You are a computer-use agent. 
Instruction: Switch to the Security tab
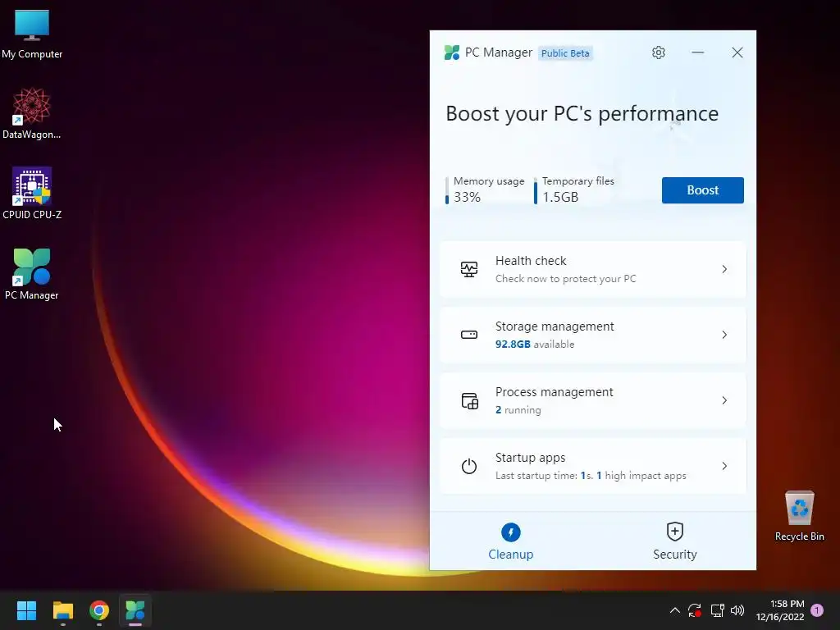675,541
